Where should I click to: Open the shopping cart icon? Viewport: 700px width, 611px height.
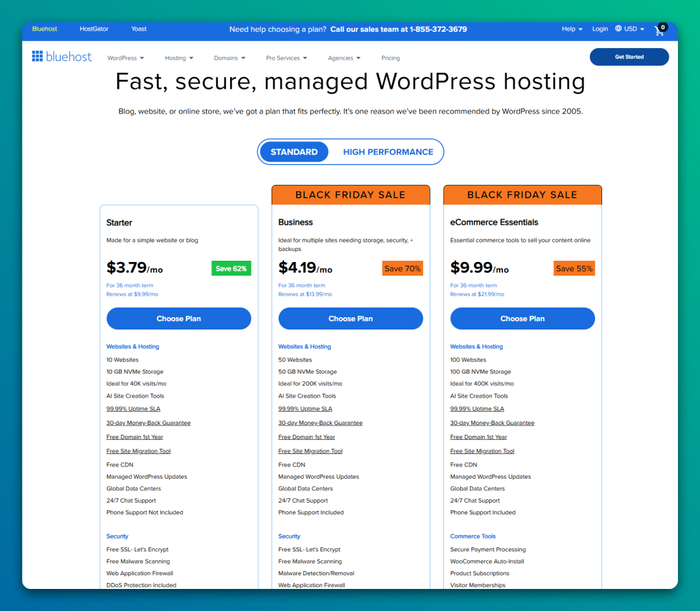[660, 30]
